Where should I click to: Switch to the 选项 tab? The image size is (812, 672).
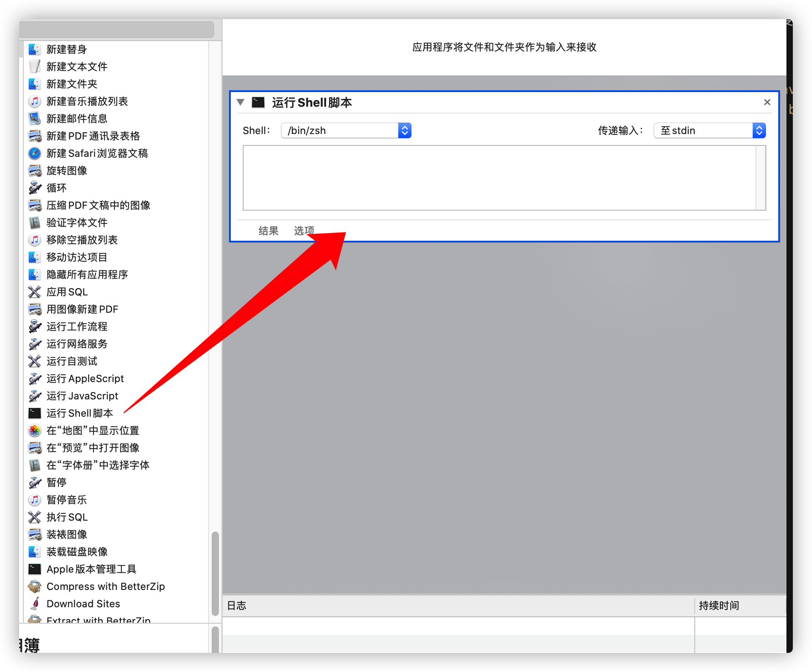pyautogui.click(x=303, y=231)
